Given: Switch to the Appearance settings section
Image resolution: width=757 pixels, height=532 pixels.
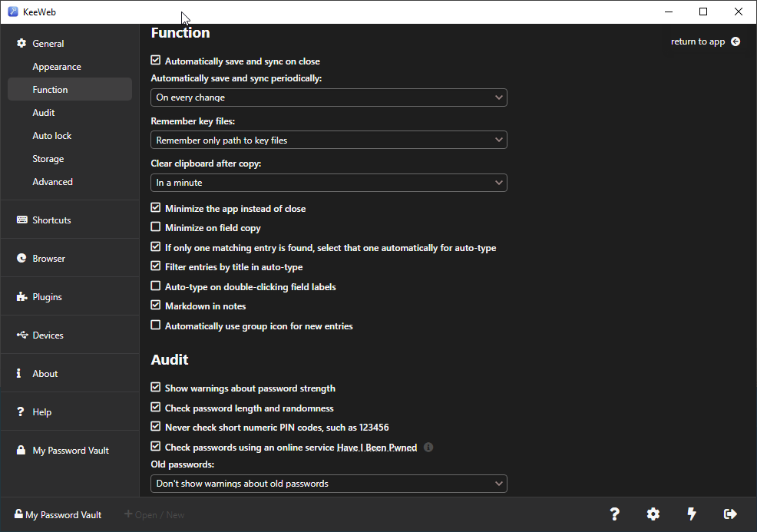Looking at the screenshot, I should 56,66.
